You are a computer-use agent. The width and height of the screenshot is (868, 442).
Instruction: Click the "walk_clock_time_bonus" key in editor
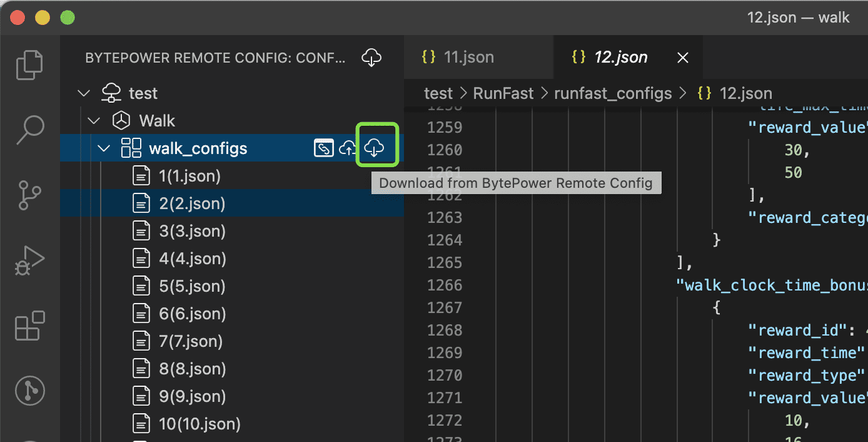[x=772, y=285]
